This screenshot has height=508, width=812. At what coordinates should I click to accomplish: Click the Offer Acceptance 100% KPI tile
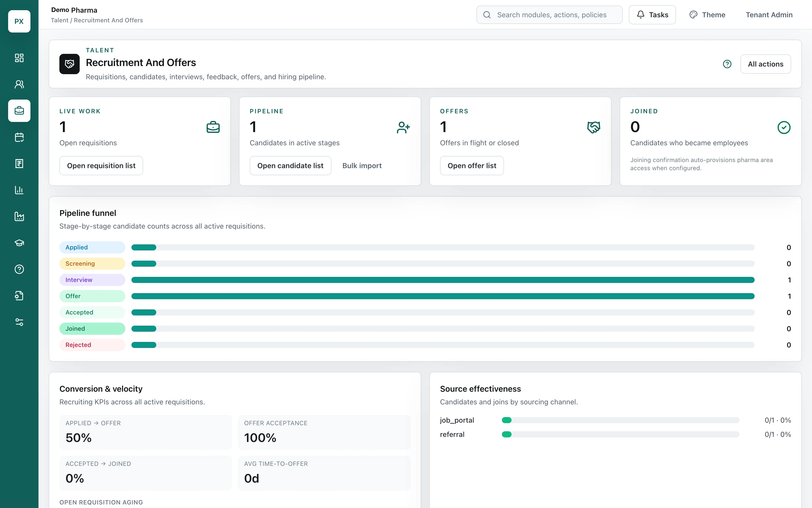click(324, 432)
